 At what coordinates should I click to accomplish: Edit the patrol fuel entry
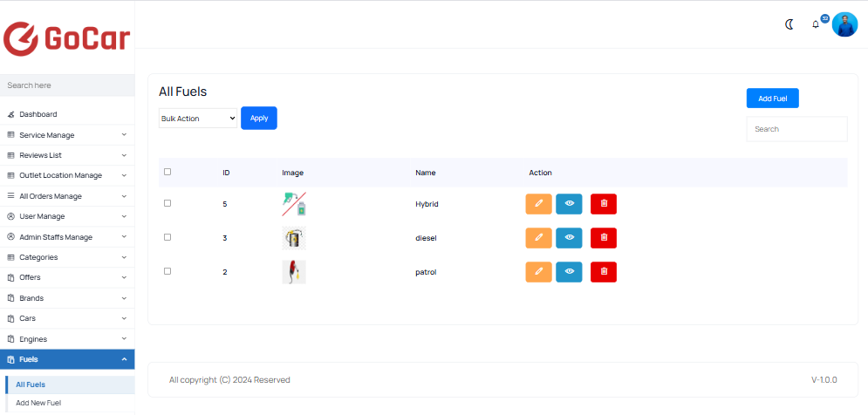point(538,272)
